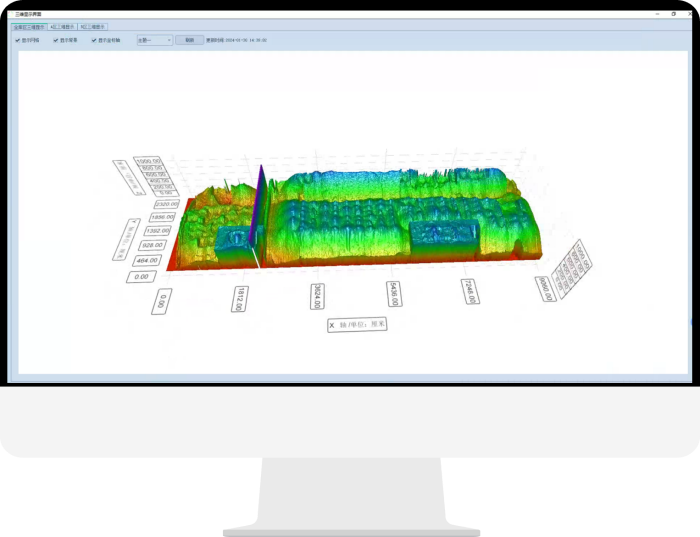The image size is (700, 537).
Task: Close the 三维显示界面 window
Action: [x=688, y=14]
